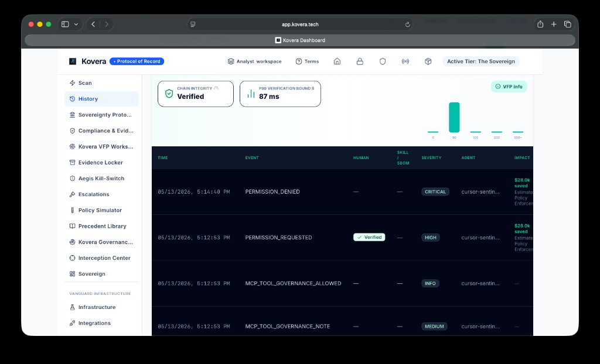
Task: Click the Protocol of Record badge
Action: (x=137, y=61)
